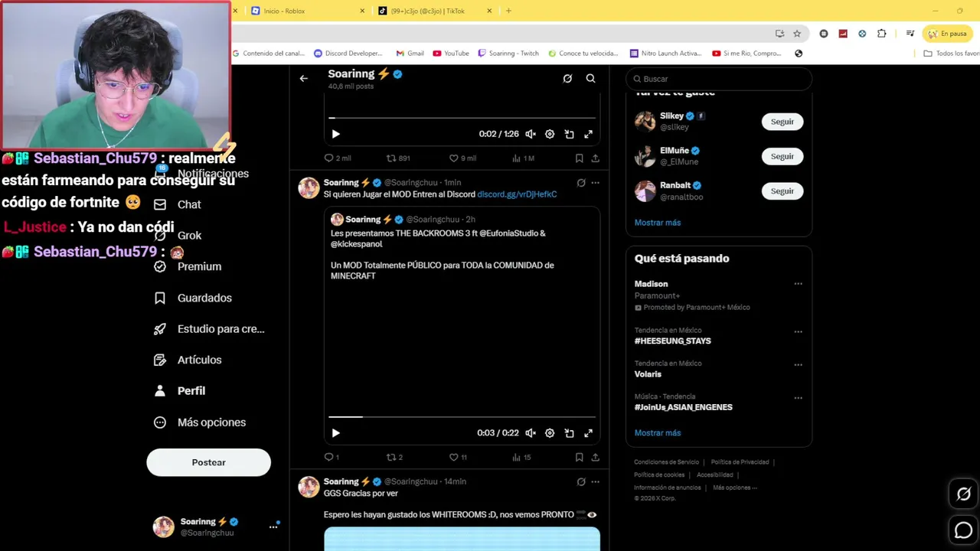Open the discord.gg/vrDjHefkC link
This screenshot has height=551, width=980.
tap(517, 194)
